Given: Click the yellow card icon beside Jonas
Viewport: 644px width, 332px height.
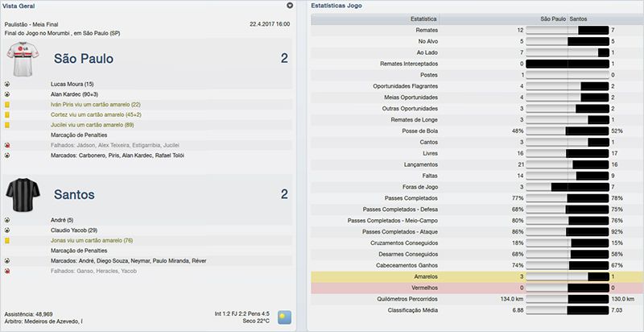Looking at the screenshot, I should point(7,240).
